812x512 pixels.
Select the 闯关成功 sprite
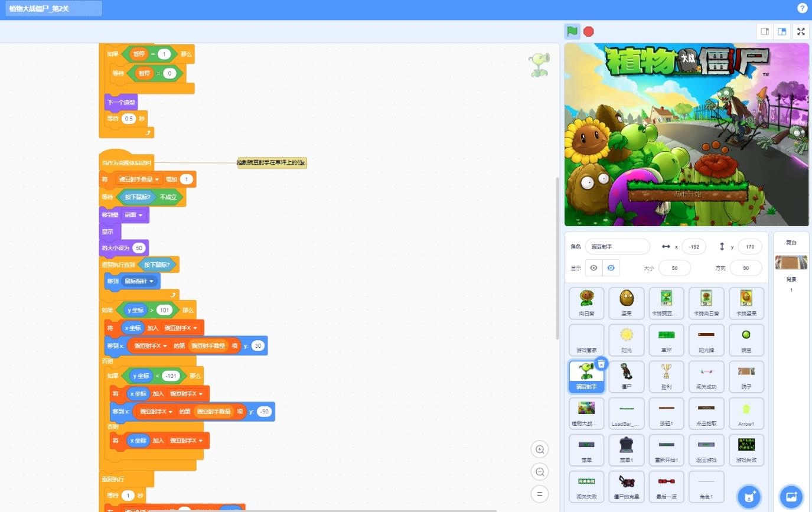(x=706, y=377)
